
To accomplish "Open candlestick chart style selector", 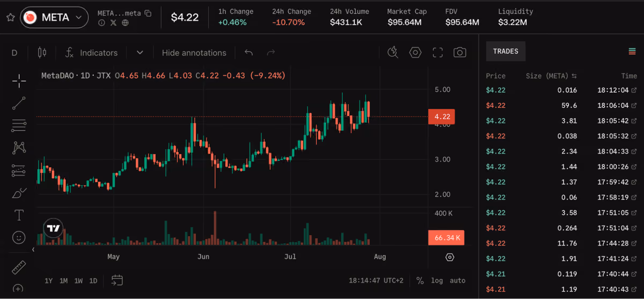I will [x=42, y=53].
